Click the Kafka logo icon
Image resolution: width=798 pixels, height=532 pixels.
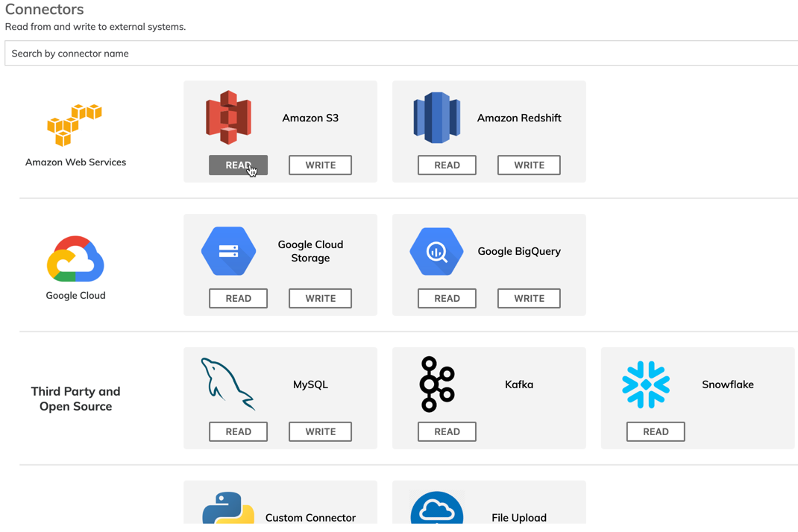(436, 384)
